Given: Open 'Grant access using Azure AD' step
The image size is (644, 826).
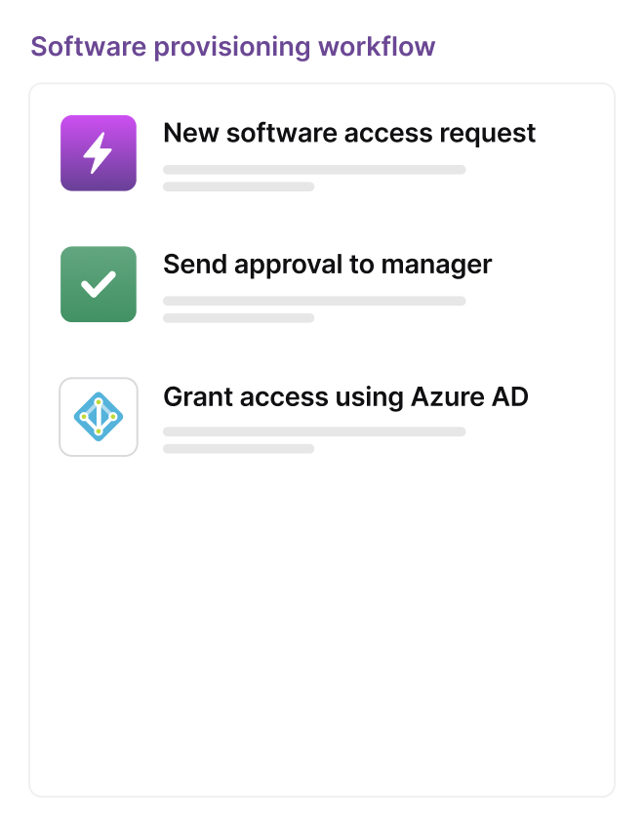Looking at the screenshot, I should tap(345, 396).
